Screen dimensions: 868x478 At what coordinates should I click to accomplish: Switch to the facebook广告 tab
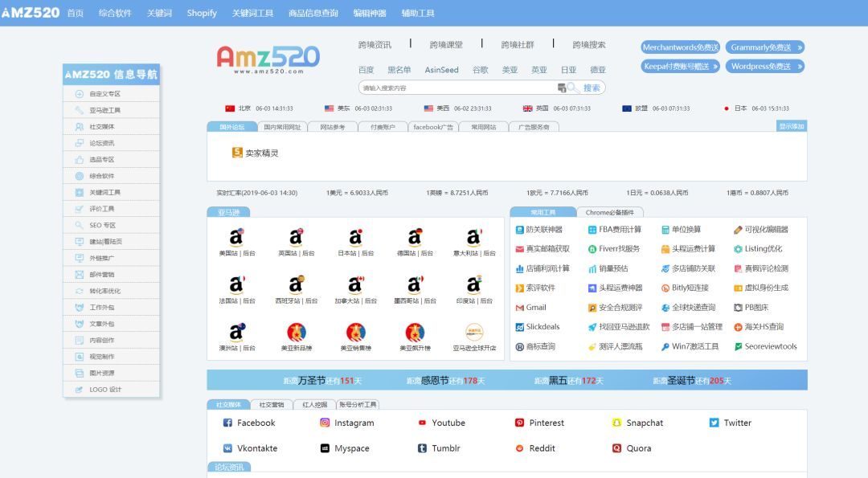433,127
